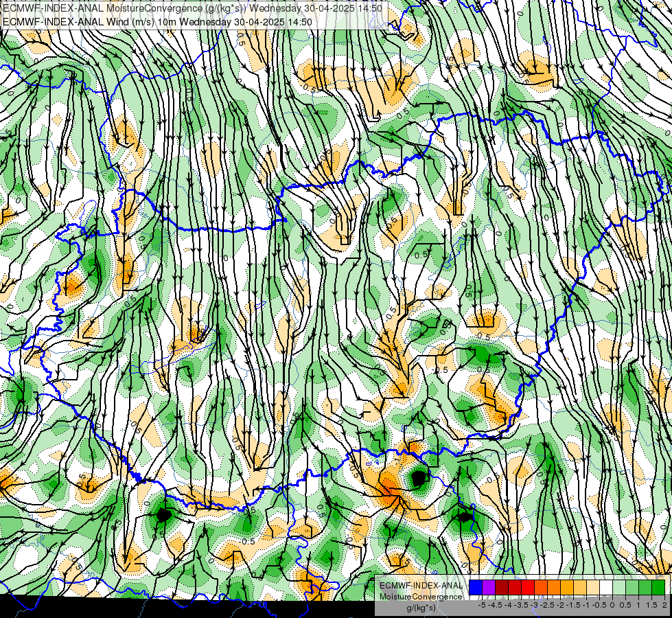
Task: Click the pale peach swatch between -1 and -0.5
Action: 593,587
